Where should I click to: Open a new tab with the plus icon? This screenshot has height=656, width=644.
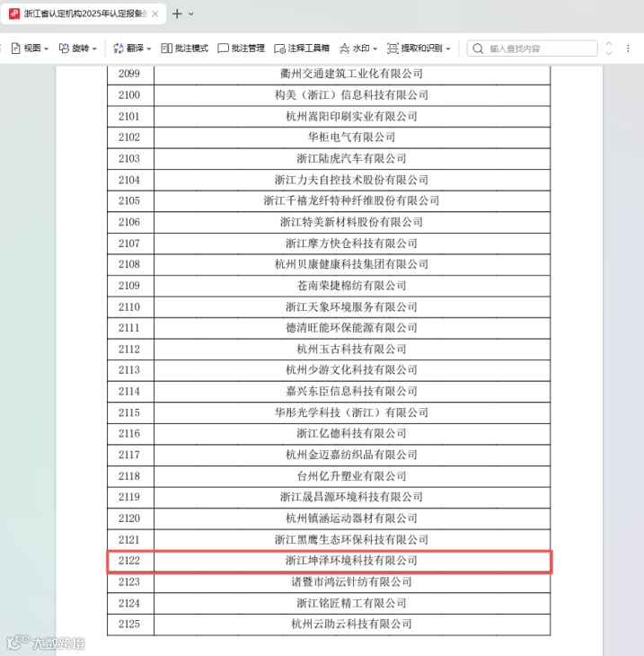point(177,13)
